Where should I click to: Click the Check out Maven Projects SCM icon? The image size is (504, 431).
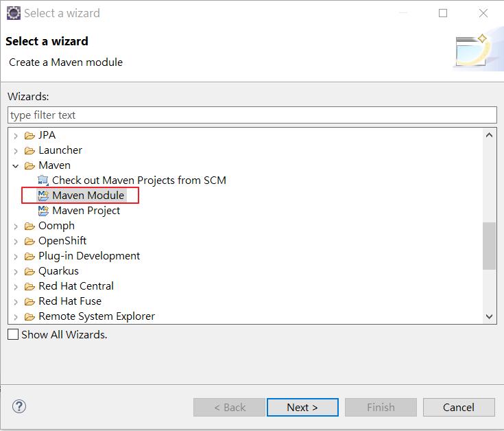43,180
